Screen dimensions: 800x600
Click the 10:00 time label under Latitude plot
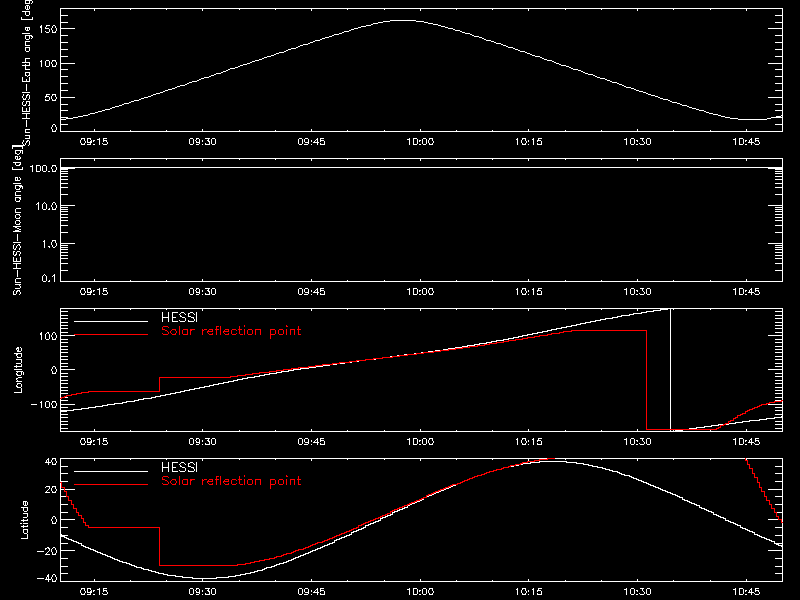(x=420, y=592)
